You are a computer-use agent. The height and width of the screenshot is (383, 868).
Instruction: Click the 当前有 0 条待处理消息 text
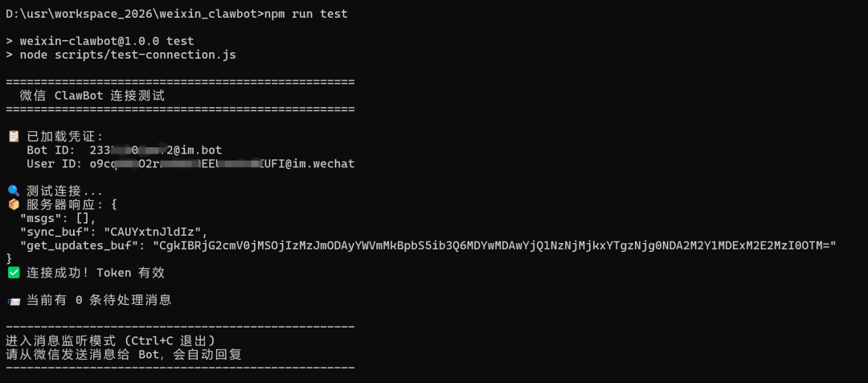tap(98, 300)
